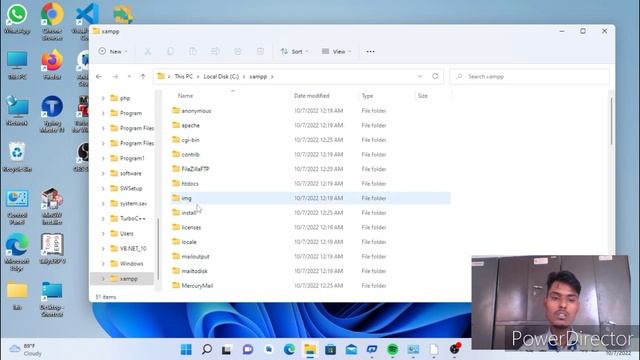Open the Sort dropdown menu

(294, 51)
